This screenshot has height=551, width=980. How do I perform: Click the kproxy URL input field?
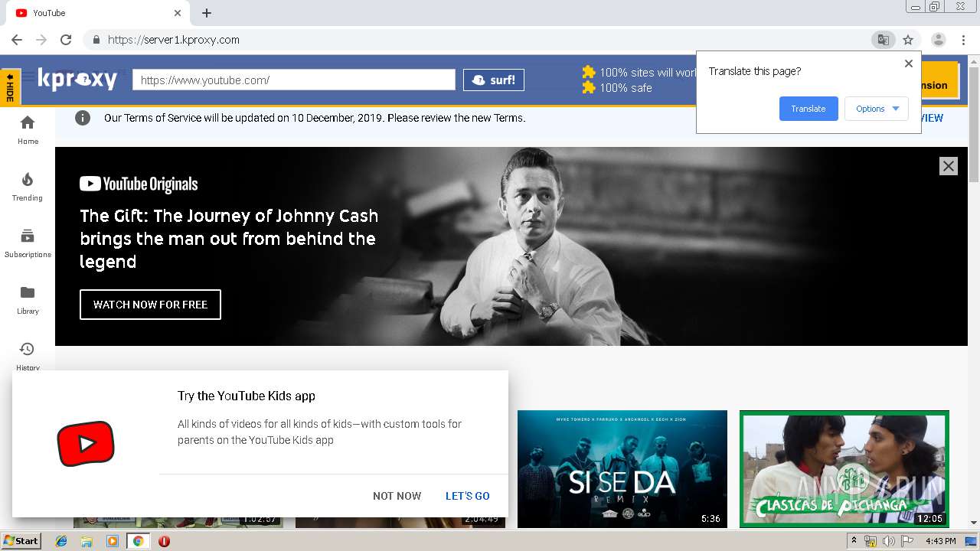[294, 80]
